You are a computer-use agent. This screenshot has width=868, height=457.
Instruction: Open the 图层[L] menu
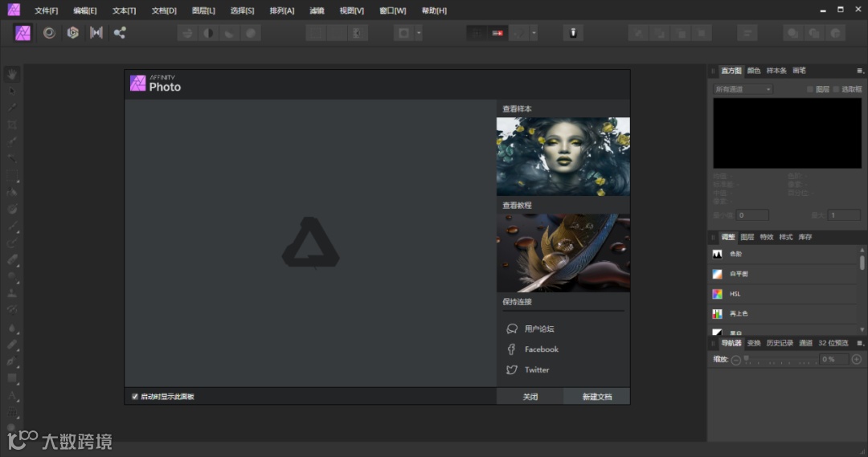(x=203, y=10)
